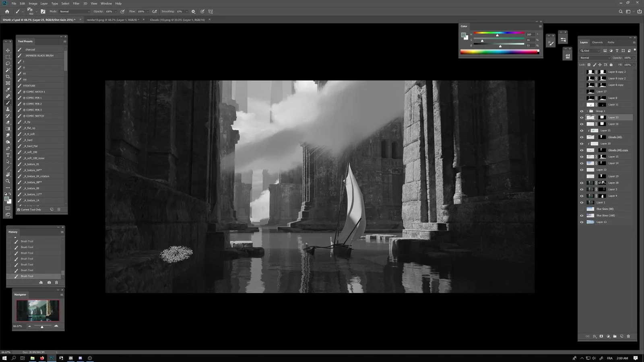Toggle visibility of Layer 14
The height and width of the screenshot is (362, 644).
(x=582, y=163)
